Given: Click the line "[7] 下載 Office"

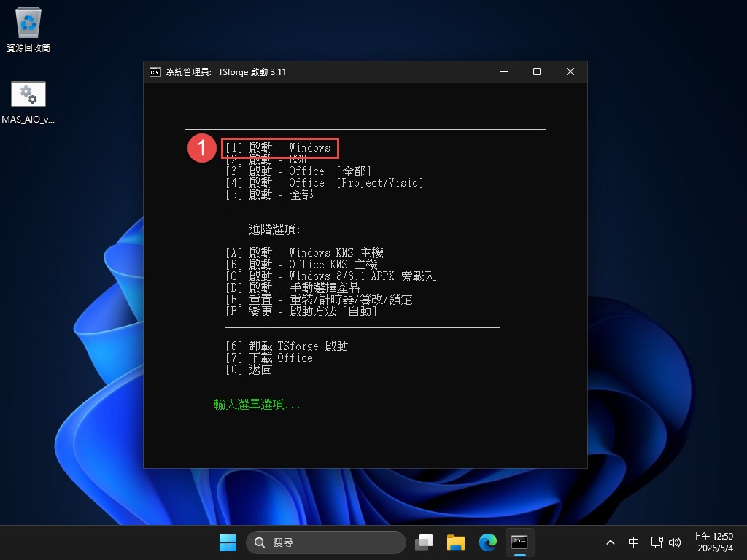Looking at the screenshot, I should tap(269, 357).
